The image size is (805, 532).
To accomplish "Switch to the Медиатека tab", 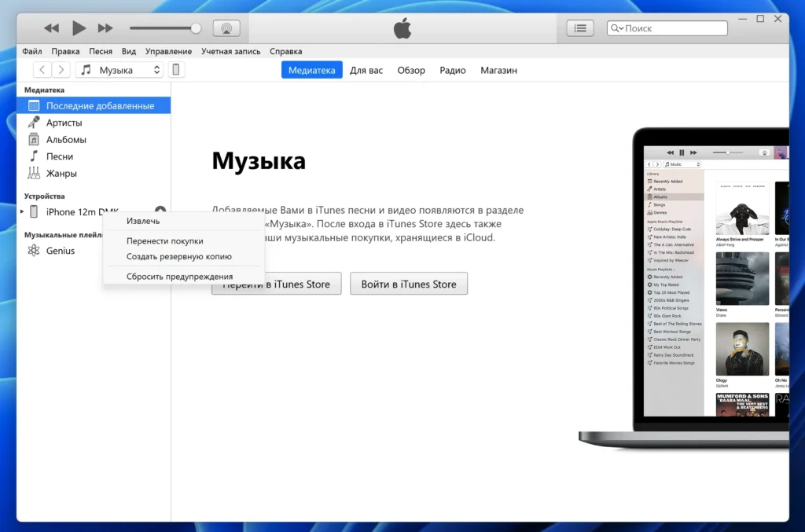I will [311, 70].
